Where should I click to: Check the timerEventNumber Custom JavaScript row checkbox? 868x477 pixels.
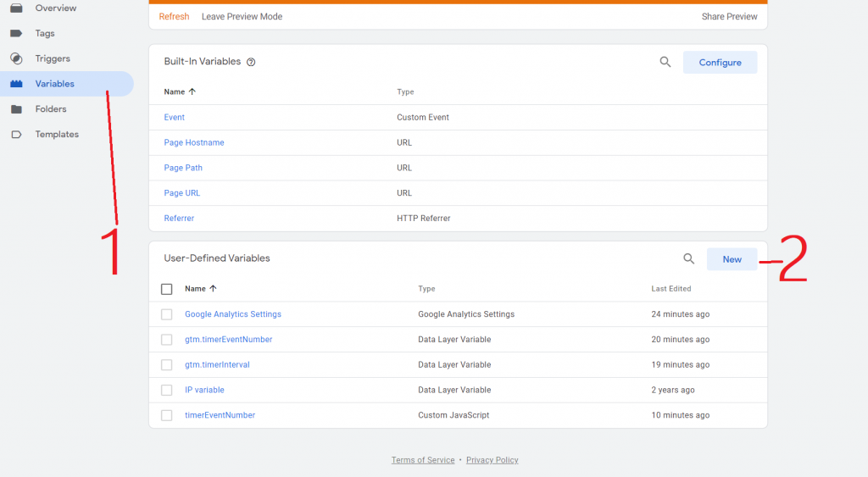click(167, 415)
